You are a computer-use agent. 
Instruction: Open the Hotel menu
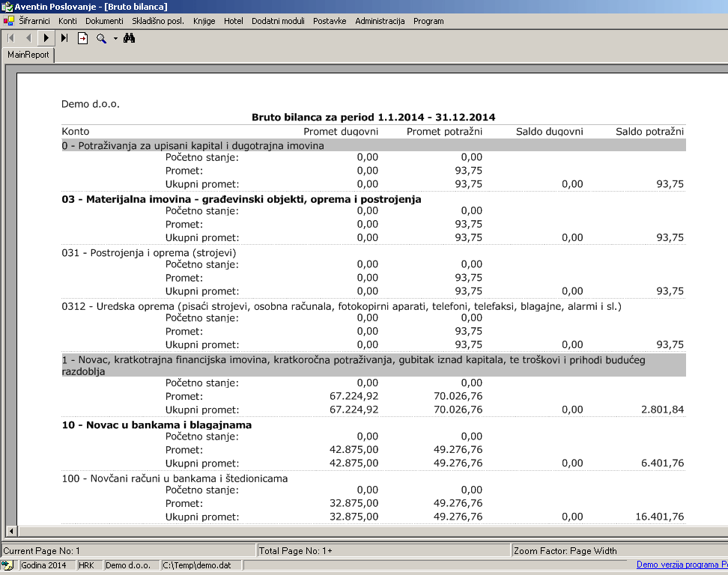click(233, 21)
